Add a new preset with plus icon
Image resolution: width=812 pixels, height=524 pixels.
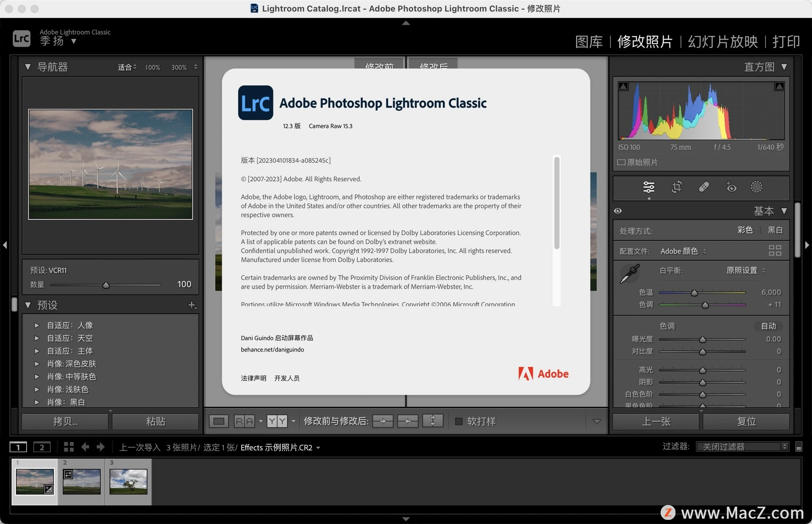(x=192, y=305)
